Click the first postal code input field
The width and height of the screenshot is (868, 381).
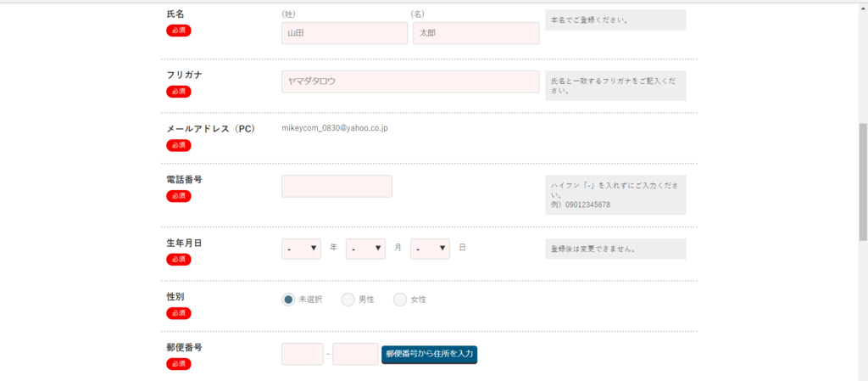coord(303,354)
